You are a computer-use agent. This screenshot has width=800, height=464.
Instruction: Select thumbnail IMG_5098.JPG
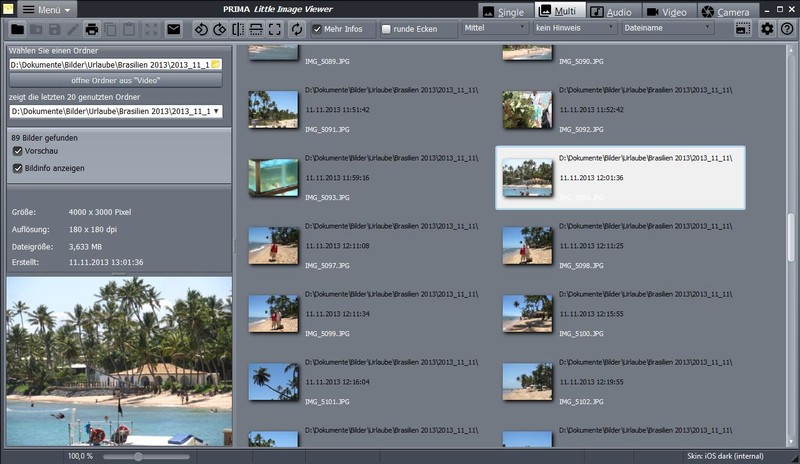(528, 246)
